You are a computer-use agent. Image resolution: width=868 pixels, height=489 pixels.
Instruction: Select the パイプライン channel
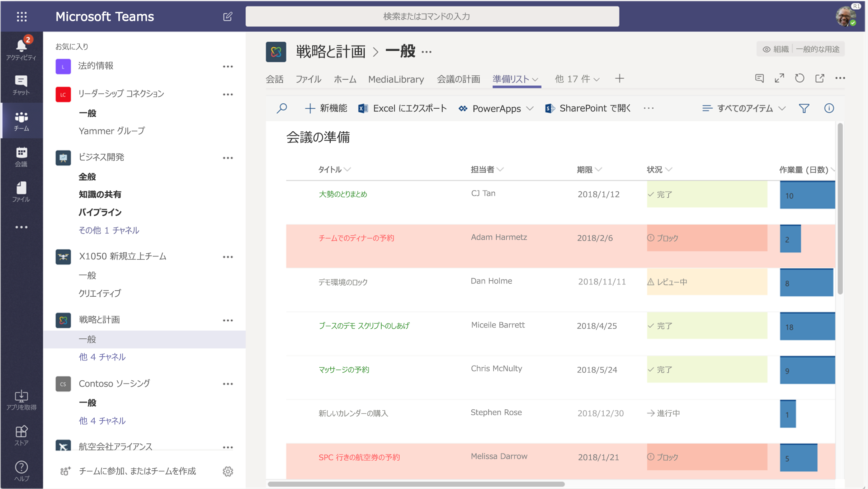(x=100, y=212)
